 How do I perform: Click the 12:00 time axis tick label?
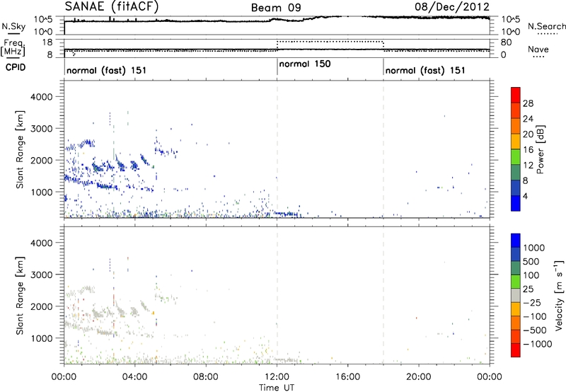(277, 377)
